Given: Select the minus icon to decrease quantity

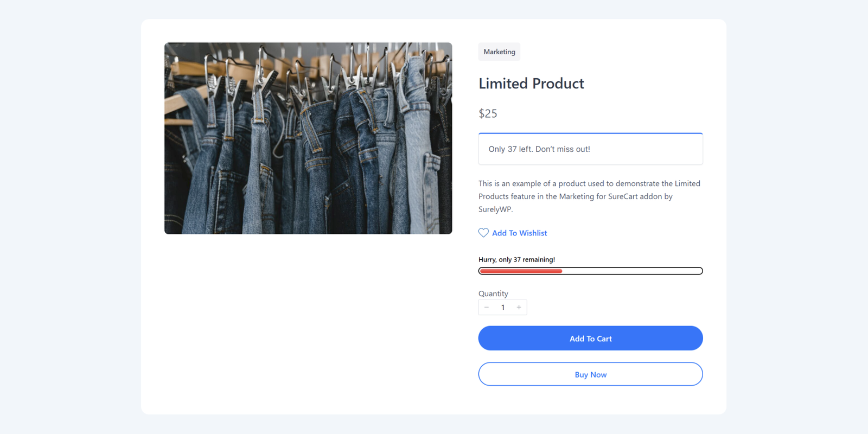Looking at the screenshot, I should tap(487, 307).
